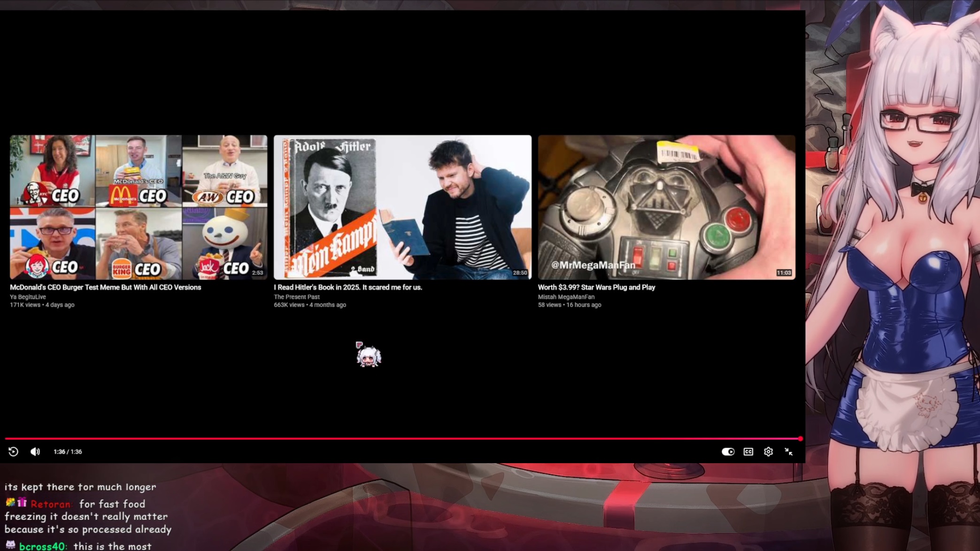The height and width of the screenshot is (551, 980).
Task: Click "I Read Hitler's Book in 2025" title
Action: point(348,287)
